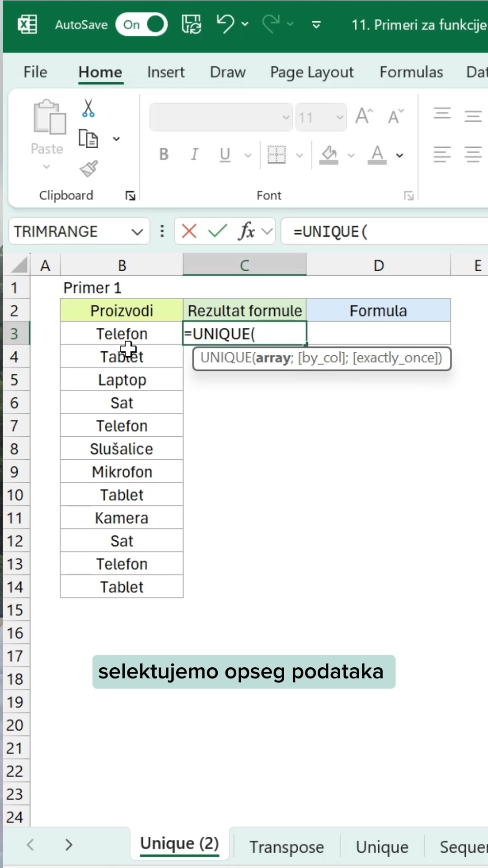Click the Redo arrow icon
This screenshot has height=868, width=488.
(271, 24)
